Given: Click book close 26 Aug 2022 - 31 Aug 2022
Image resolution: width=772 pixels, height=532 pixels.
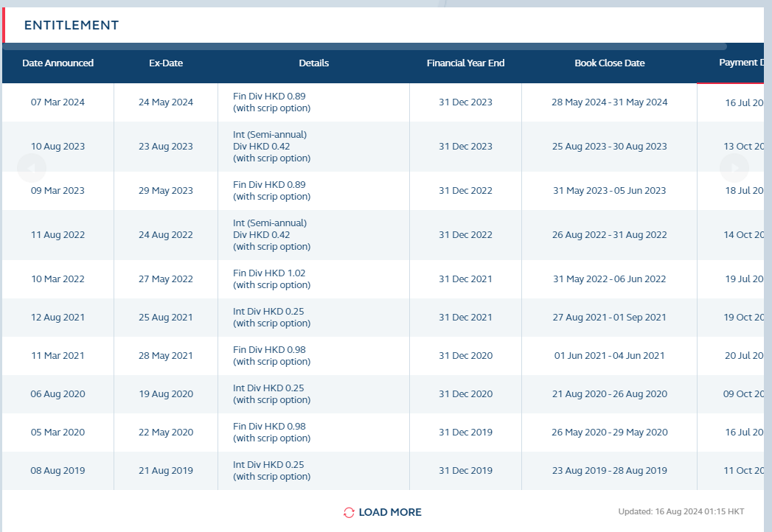Looking at the screenshot, I should 610,235.
